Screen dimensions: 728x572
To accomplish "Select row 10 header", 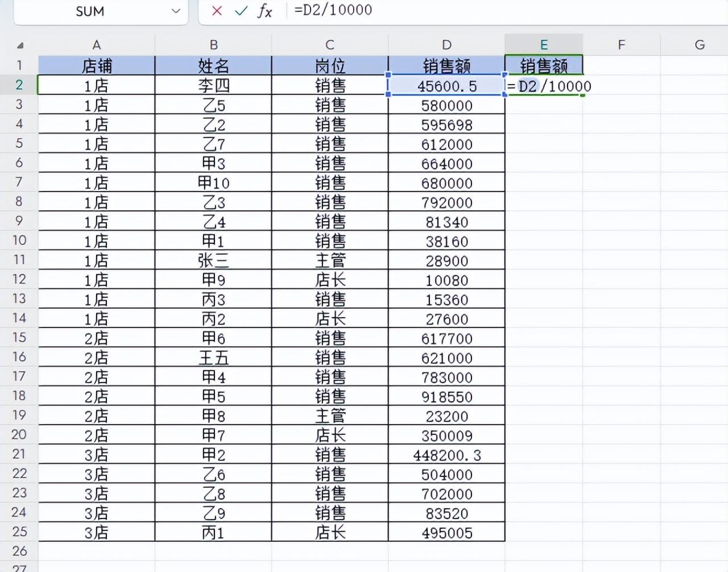I will (19, 240).
